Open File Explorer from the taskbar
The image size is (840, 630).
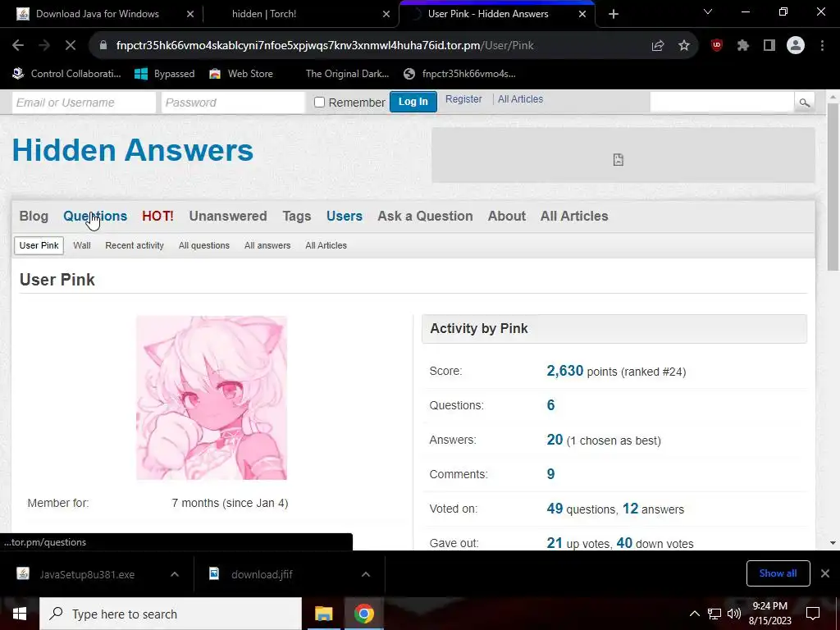point(323,614)
